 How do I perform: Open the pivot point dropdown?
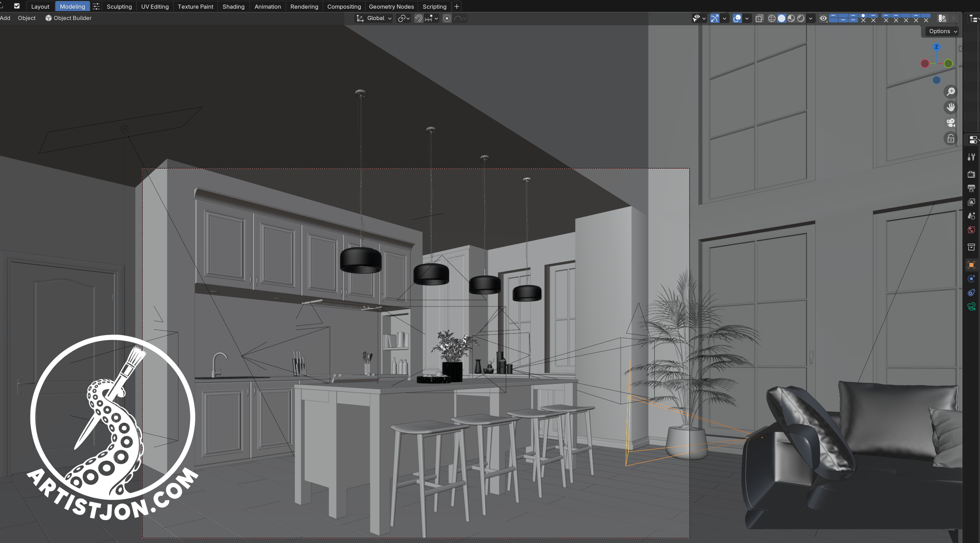point(403,18)
